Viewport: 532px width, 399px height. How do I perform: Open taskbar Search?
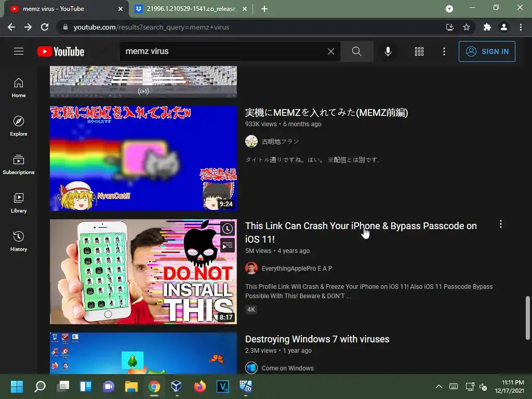(40, 386)
